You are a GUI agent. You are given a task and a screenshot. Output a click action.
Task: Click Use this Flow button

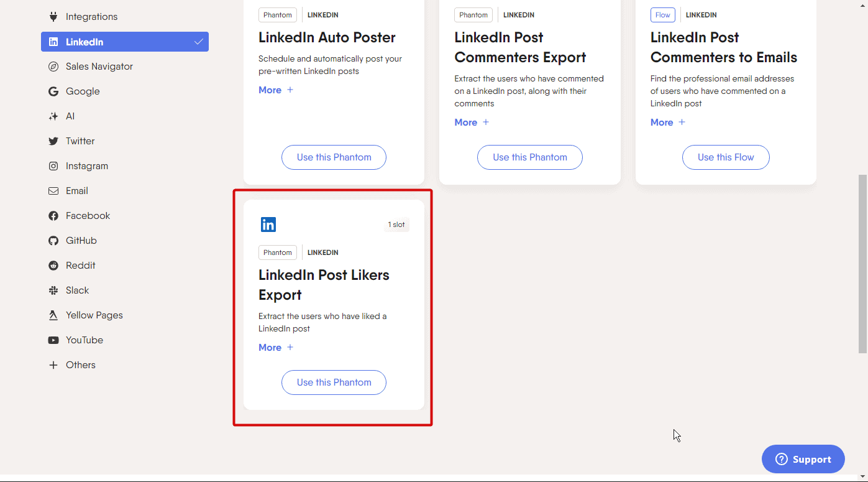tap(726, 157)
